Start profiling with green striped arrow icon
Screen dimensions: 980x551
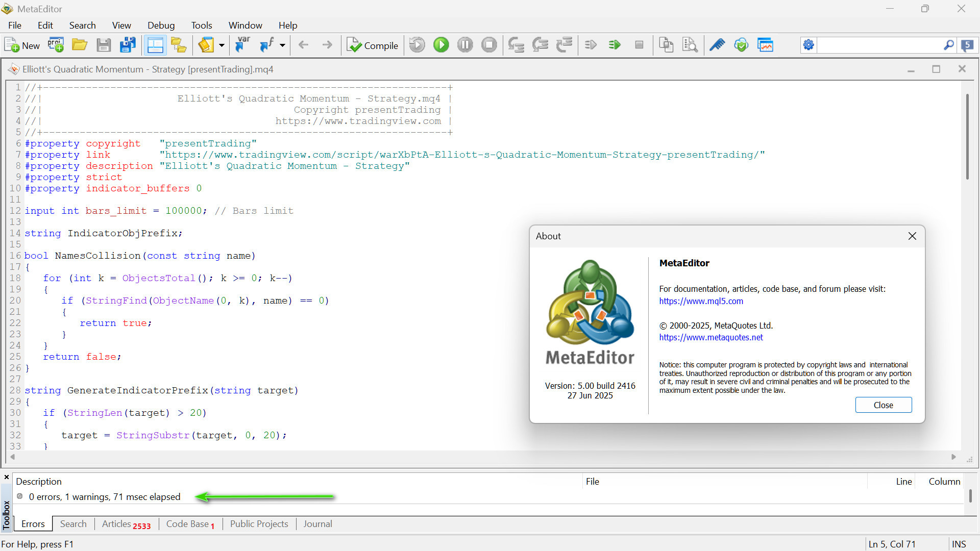615,45
